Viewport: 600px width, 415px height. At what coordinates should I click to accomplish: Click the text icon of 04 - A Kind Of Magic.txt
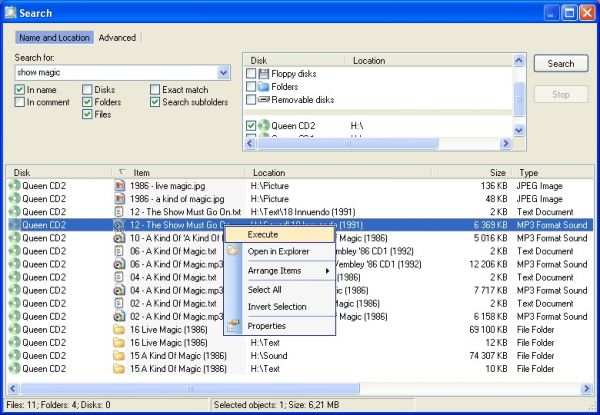point(119,277)
